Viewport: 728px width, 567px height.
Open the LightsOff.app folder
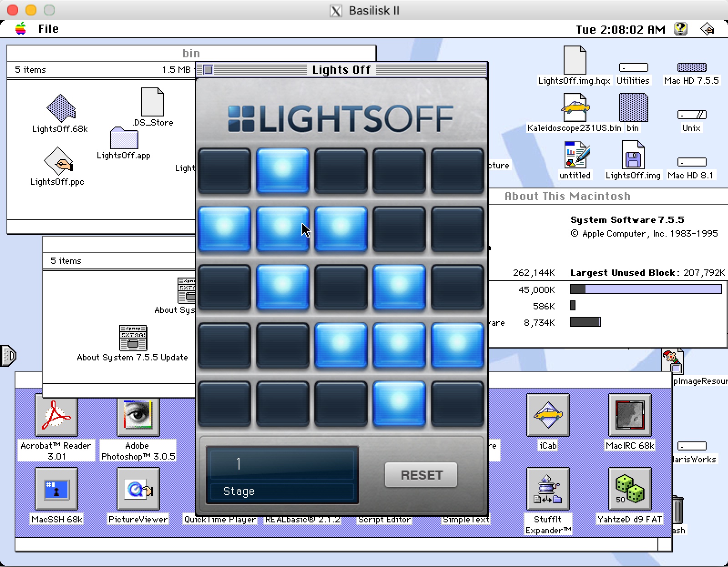coord(124,138)
